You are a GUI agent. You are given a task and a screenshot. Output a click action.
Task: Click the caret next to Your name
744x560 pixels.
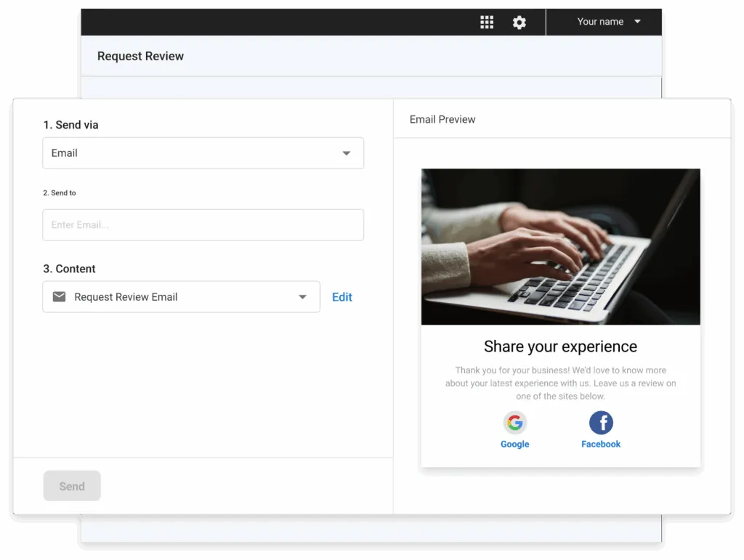click(x=638, y=22)
